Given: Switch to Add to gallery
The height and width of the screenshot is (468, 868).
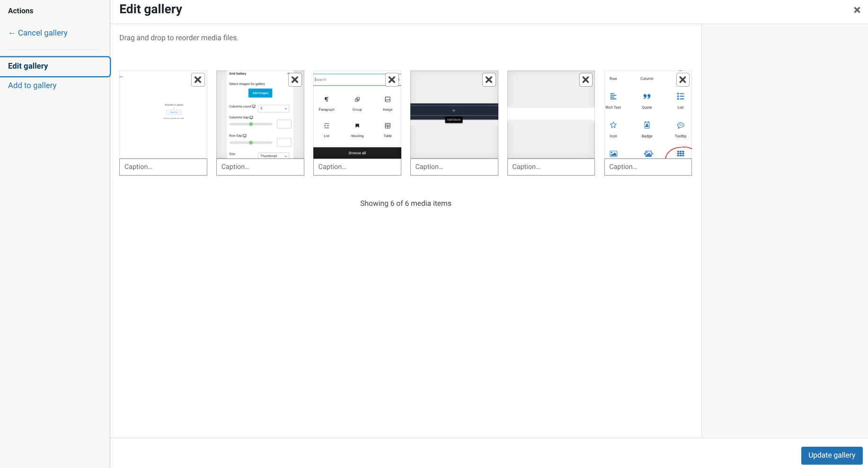Looking at the screenshot, I should click(32, 85).
